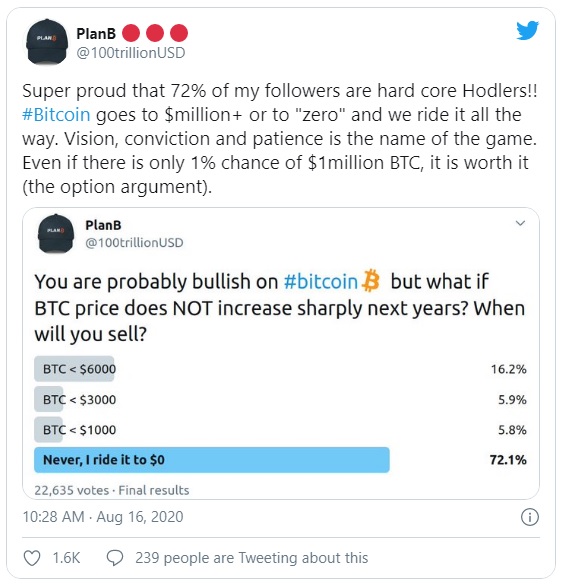
Task: Click the Twitter bird logo
Action: coord(527,31)
